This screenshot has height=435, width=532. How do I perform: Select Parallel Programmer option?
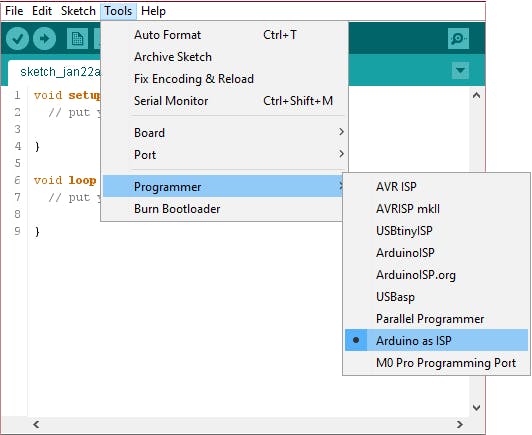(x=437, y=319)
